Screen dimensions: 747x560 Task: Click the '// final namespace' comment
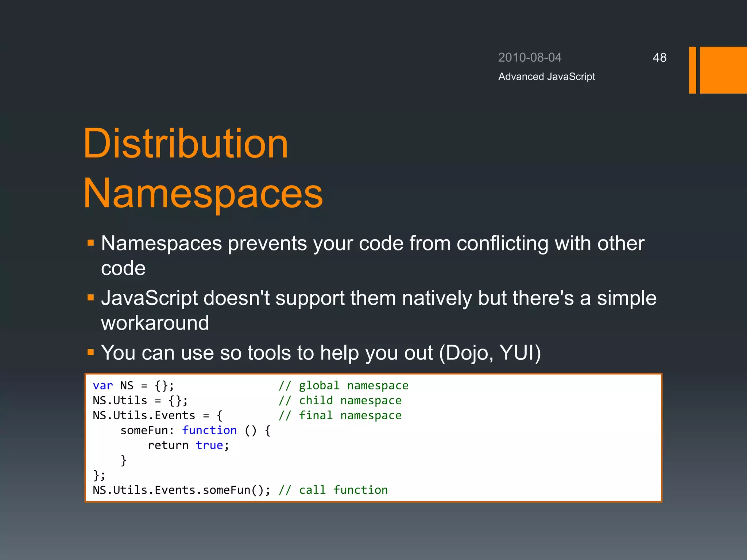tap(340, 416)
